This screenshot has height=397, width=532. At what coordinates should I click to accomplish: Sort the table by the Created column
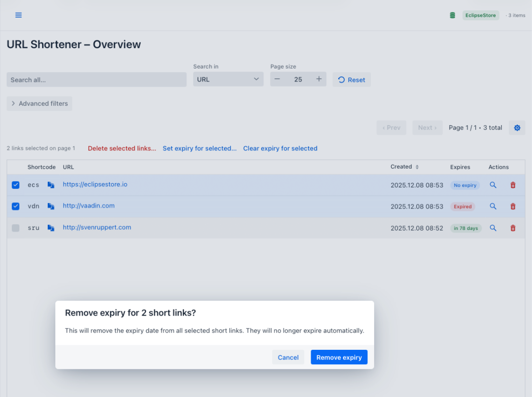[404, 167]
